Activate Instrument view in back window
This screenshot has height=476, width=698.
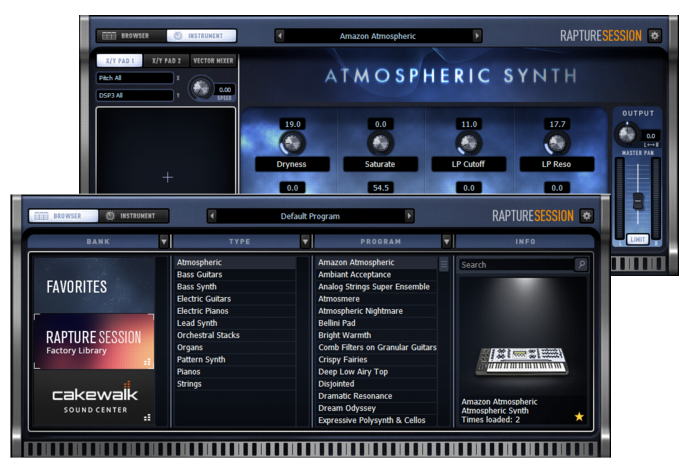[x=201, y=36]
